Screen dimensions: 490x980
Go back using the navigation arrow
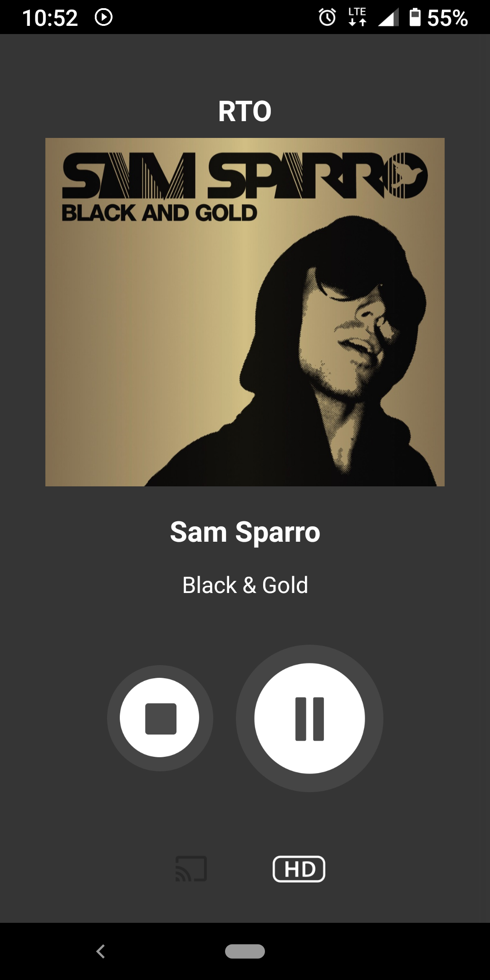[101, 951]
